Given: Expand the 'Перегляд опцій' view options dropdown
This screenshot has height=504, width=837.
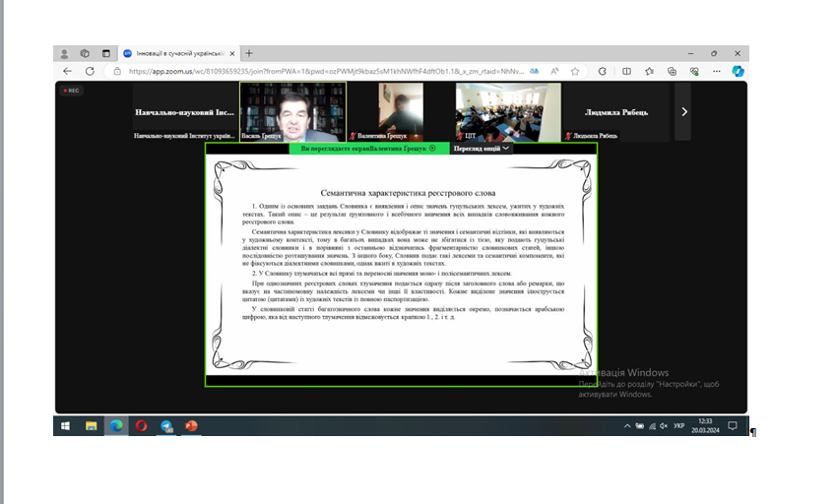Looking at the screenshot, I should tap(481, 149).
